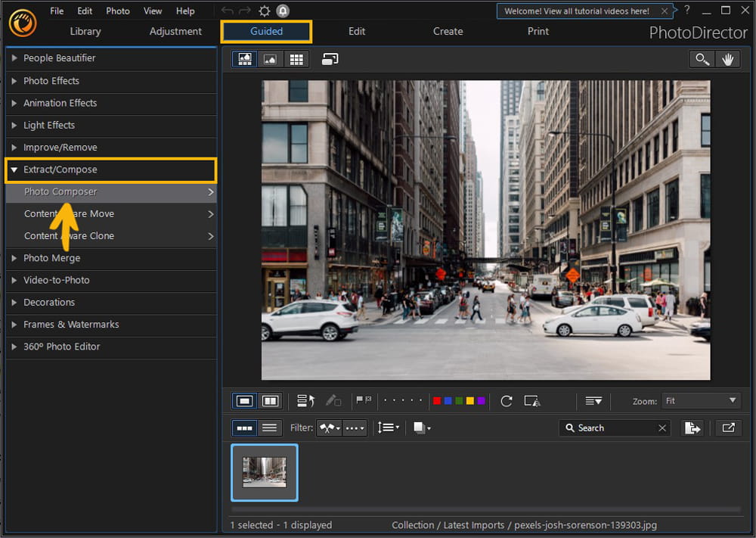Click the rotate photo icon
This screenshot has width=756, height=538.
click(507, 401)
